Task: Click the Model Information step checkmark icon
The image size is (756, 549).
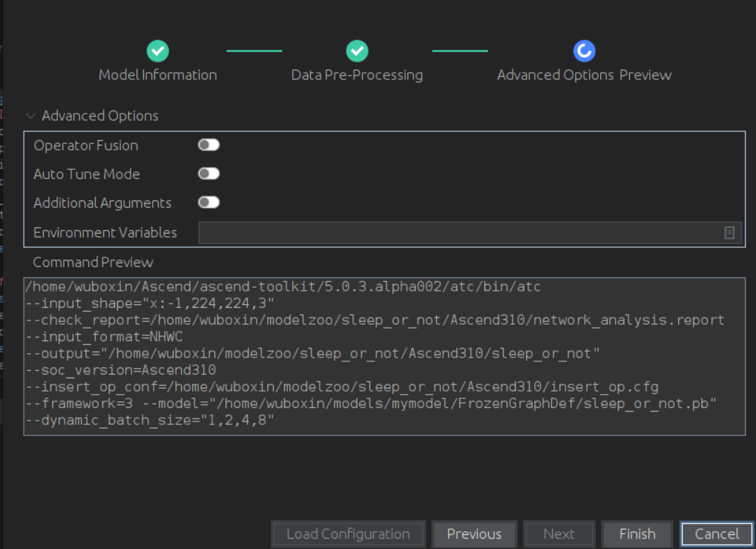Action: [158, 50]
